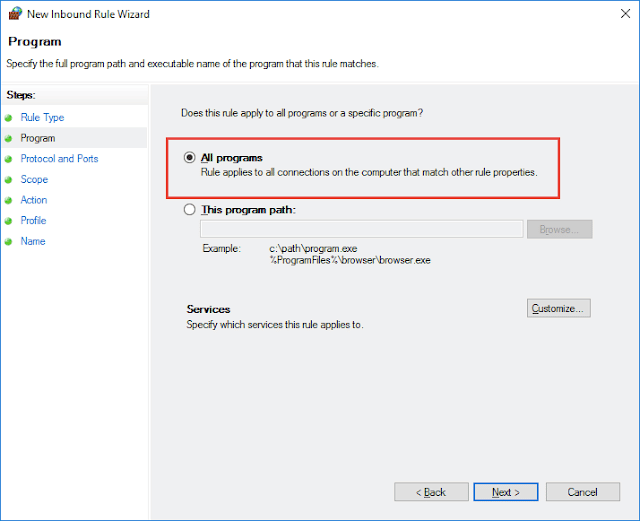Go back with the Back button
The width and height of the screenshot is (640, 521).
431,492
